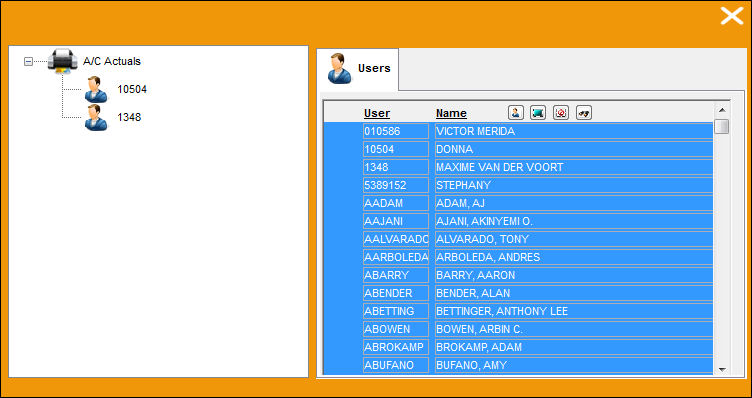Screen dimensions: 752x398
Task: Sort the grid by the User column header
Action: (376, 114)
